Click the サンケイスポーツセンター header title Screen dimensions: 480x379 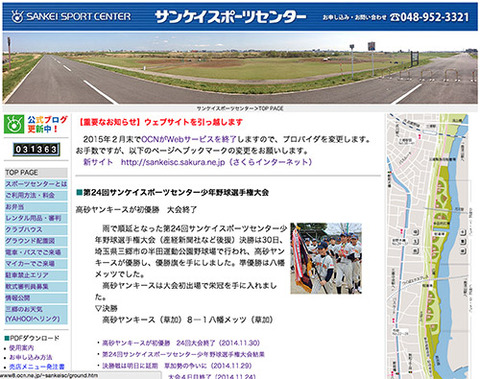[x=230, y=17]
